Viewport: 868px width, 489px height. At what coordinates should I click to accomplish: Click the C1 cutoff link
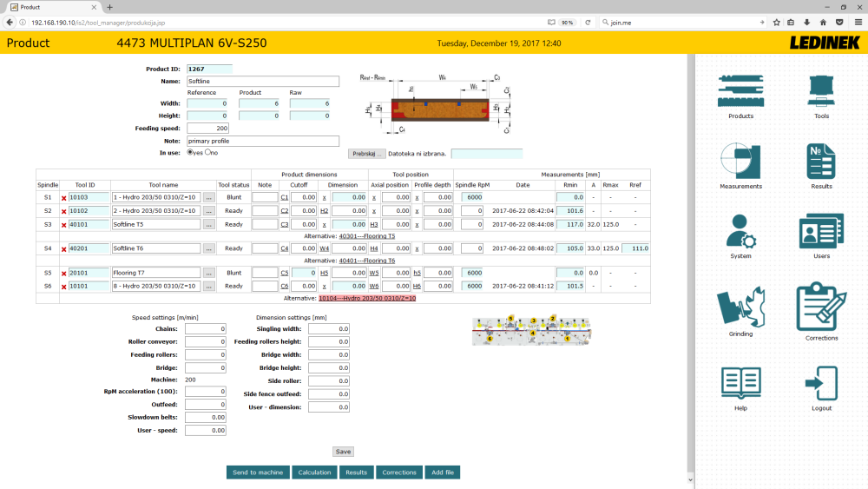pyautogui.click(x=284, y=198)
